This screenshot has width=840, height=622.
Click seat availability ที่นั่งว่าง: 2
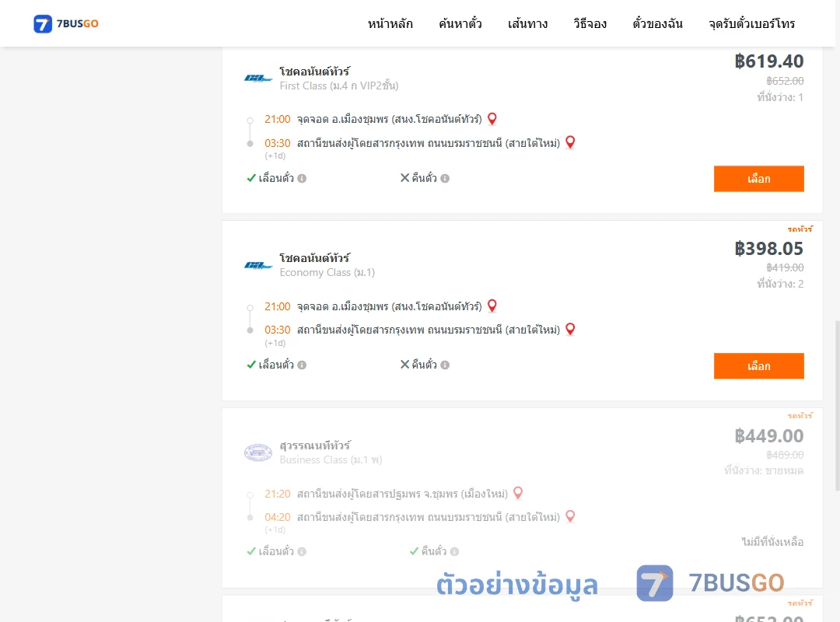[x=780, y=284]
